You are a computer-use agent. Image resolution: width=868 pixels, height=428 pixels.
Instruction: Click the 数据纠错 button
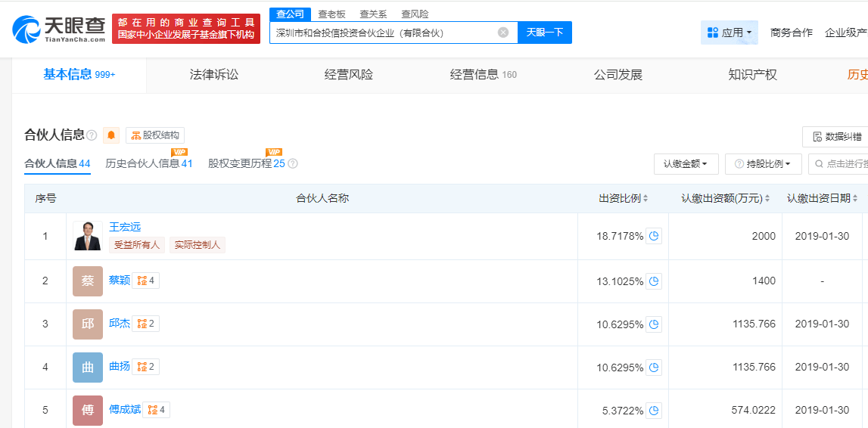coord(836,137)
